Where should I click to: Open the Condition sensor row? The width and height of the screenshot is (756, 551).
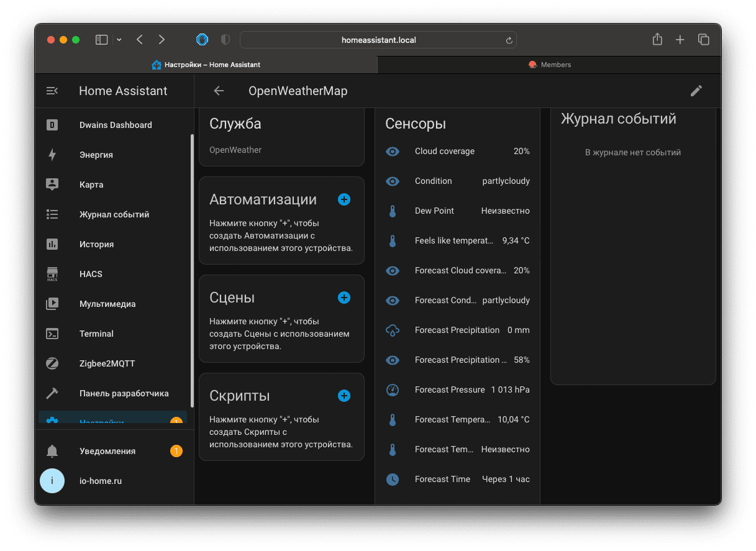coord(457,181)
